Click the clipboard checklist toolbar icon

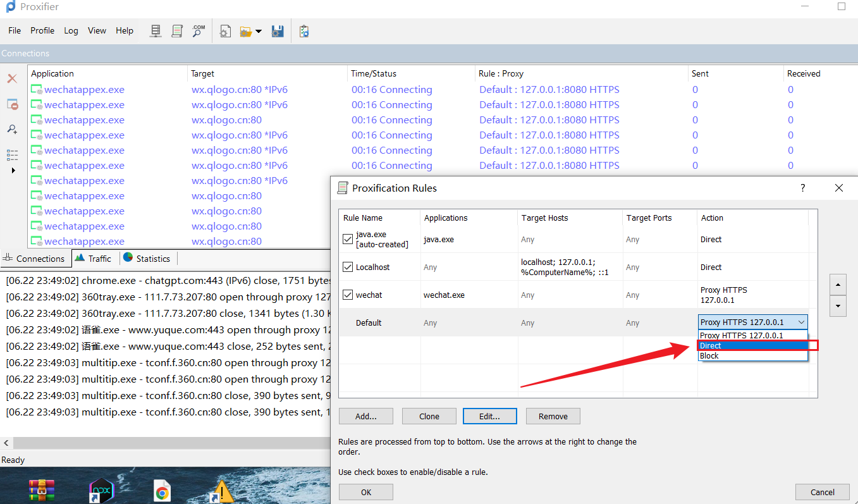(304, 31)
